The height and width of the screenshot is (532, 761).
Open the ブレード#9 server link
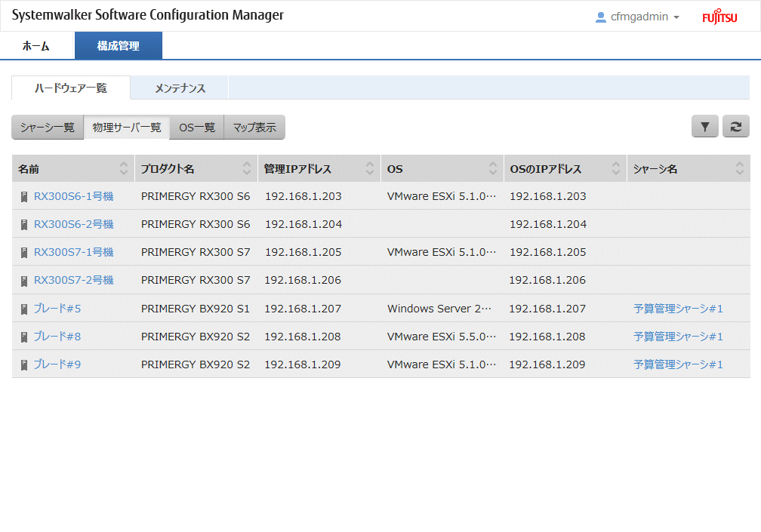(x=57, y=364)
